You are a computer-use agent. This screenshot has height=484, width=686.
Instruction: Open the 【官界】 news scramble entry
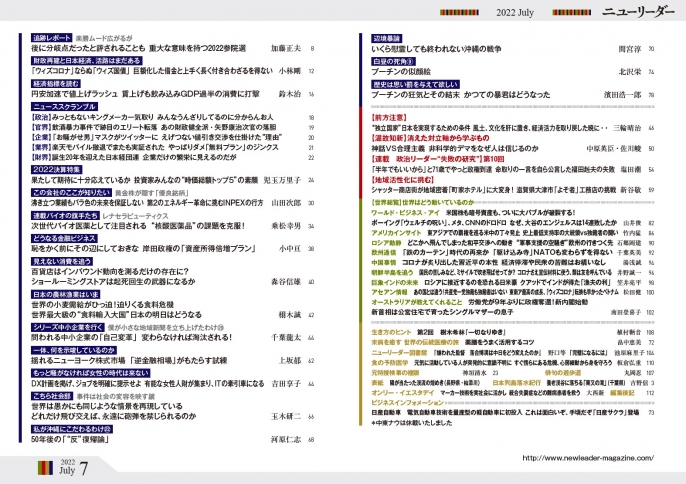click(x=39, y=128)
